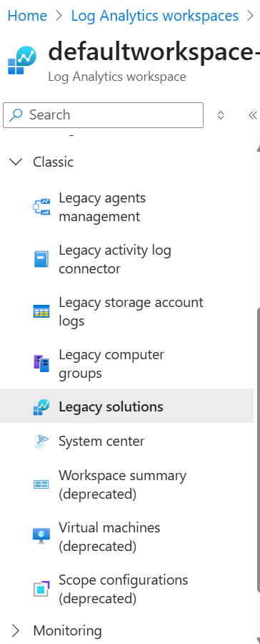Click the sidebar Search input field
This screenshot has height=644, width=260.
tap(103, 115)
